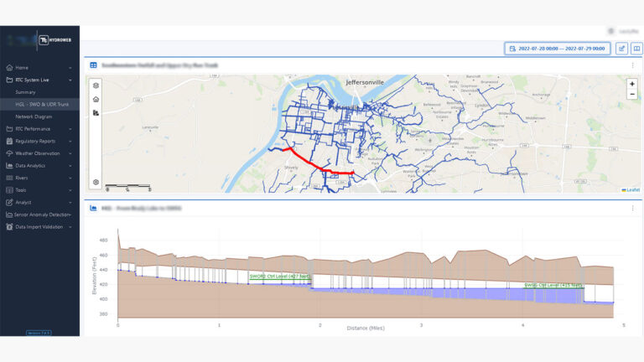The width and height of the screenshot is (644, 362).
Task: Click the user profile at top right
Action: point(624,31)
